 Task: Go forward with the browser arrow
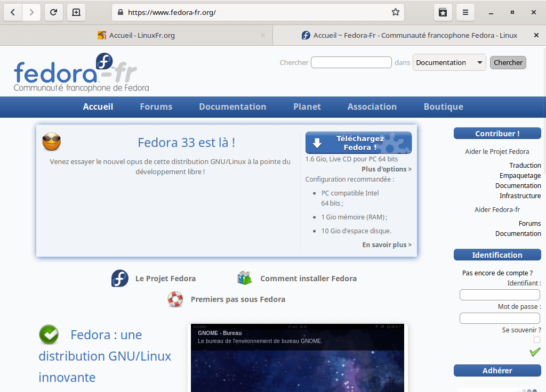pyautogui.click(x=31, y=13)
